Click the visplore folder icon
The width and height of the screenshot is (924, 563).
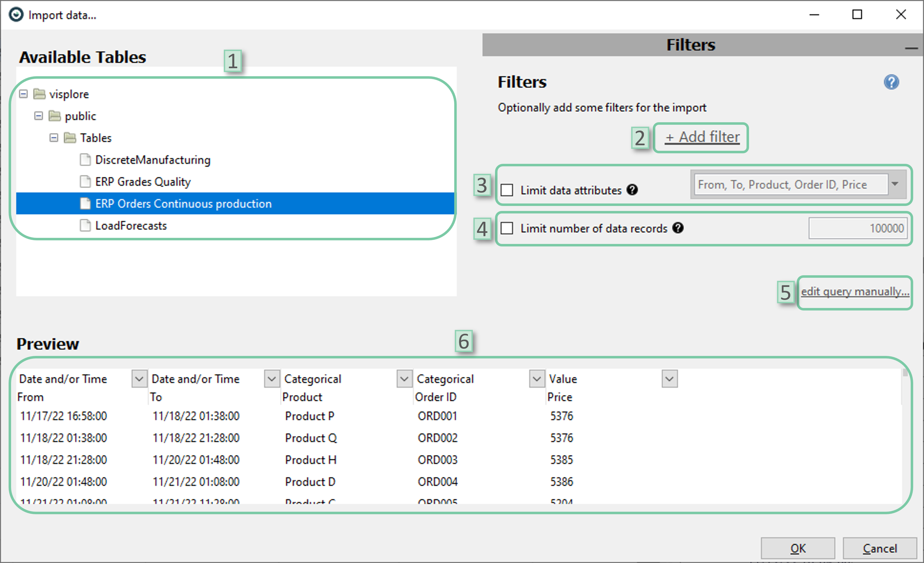pos(39,94)
